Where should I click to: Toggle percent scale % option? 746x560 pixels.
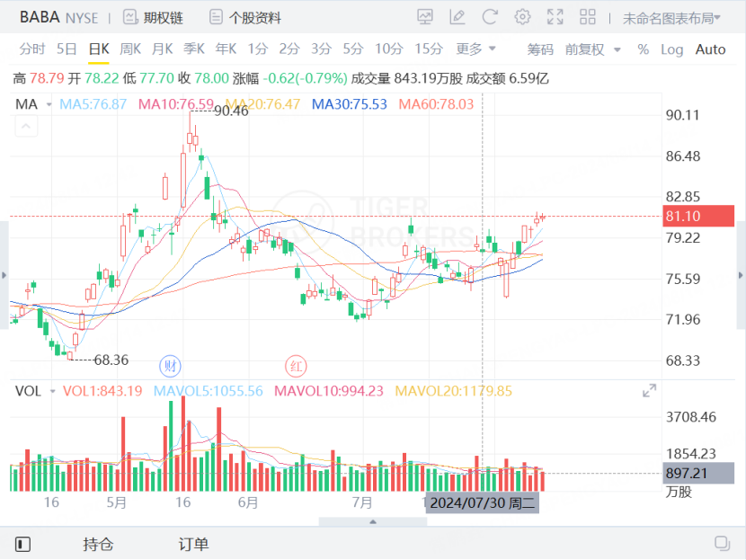[644, 49]
